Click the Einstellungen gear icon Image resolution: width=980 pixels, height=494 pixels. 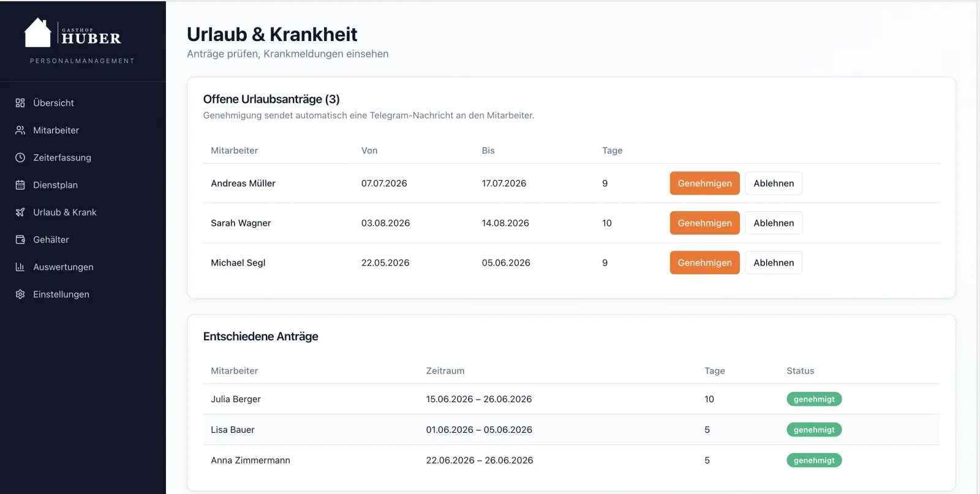20,294
